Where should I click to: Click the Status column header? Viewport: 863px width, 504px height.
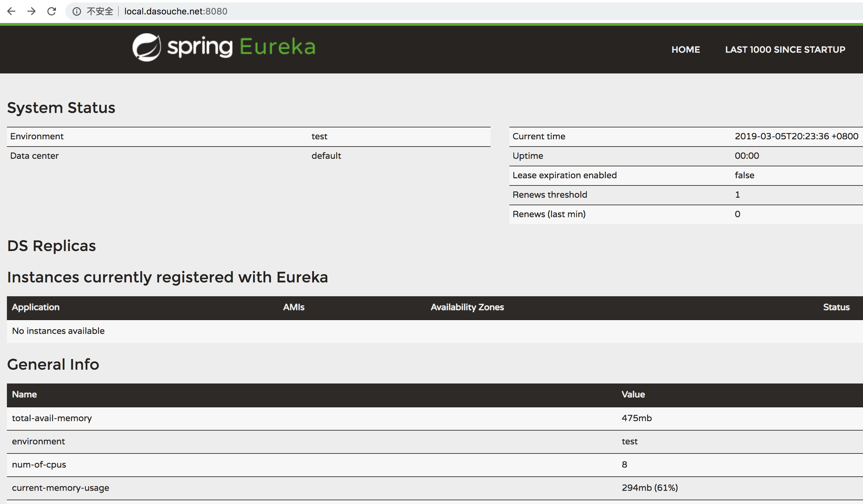point(836,307)
